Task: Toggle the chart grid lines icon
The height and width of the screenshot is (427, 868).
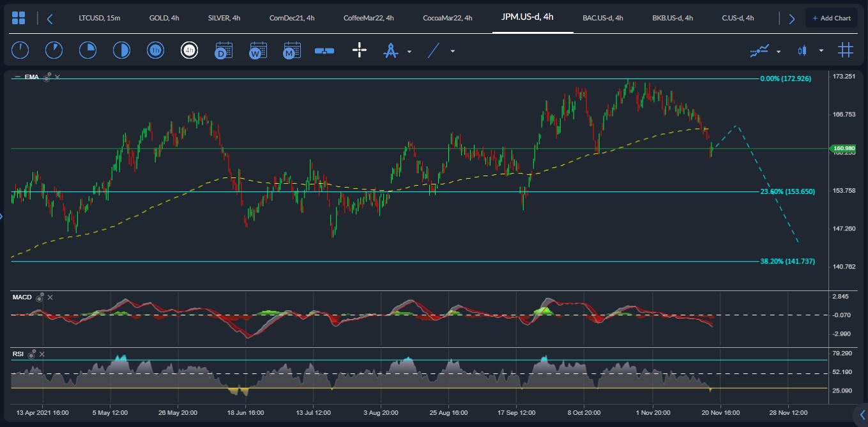Action: pos(845,50)
